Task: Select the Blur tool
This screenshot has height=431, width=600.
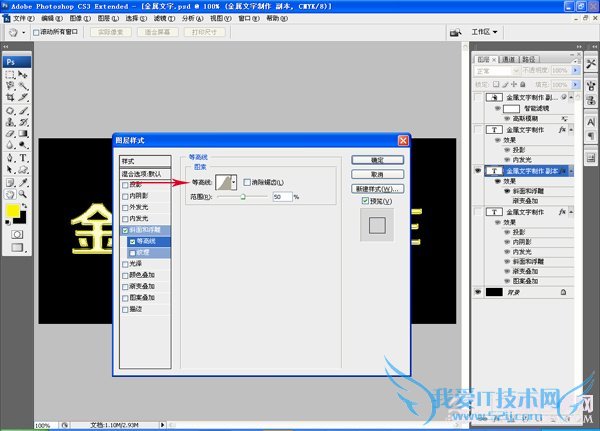Action: (10, 145)
